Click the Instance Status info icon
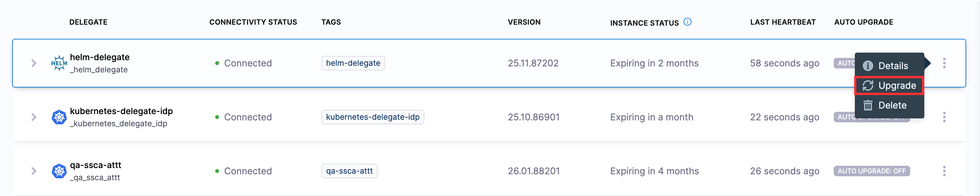The height and width of the screenshot is (196, 980). click(x=687, y=22)
